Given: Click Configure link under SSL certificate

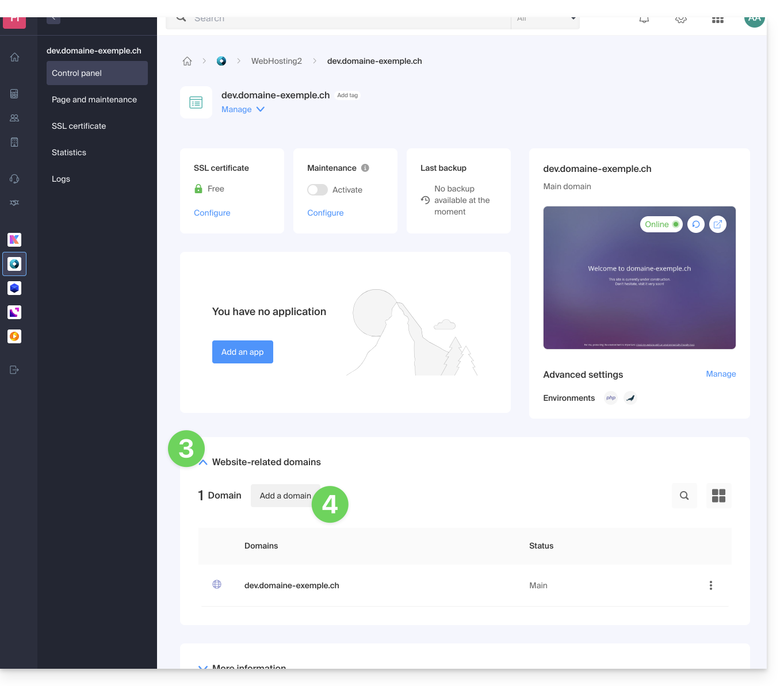Looking at the screenshot, I should (x=212, y=213).
